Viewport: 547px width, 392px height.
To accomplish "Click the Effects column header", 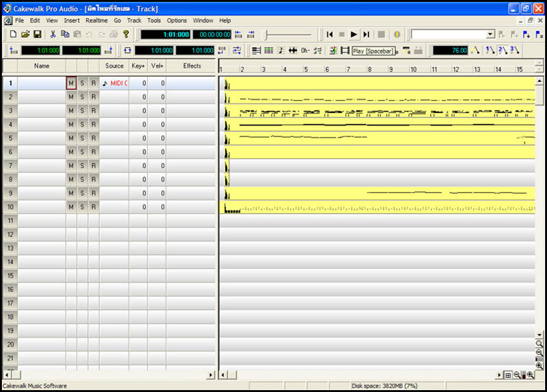I will click(x=192, y=66).
